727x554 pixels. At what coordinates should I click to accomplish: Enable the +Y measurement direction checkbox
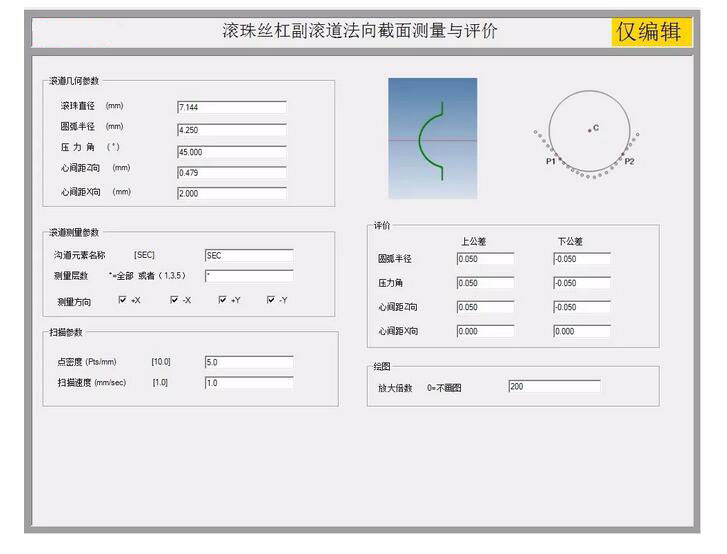[x=223, y=300]
